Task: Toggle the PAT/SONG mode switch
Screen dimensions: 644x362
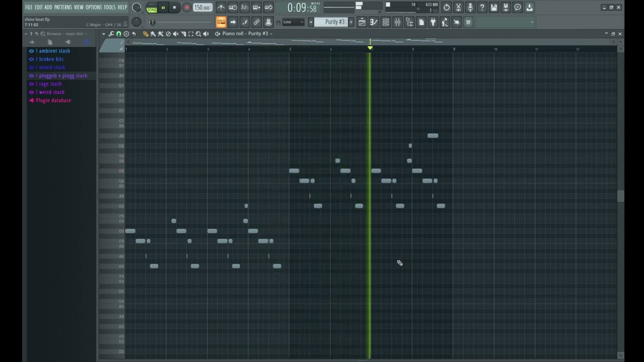Action: 151,8
